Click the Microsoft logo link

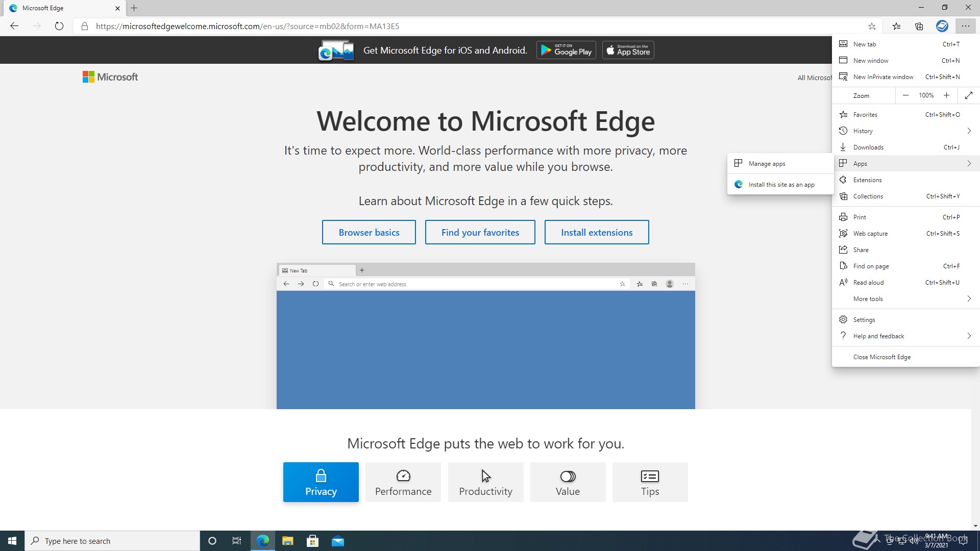(110, 77)
